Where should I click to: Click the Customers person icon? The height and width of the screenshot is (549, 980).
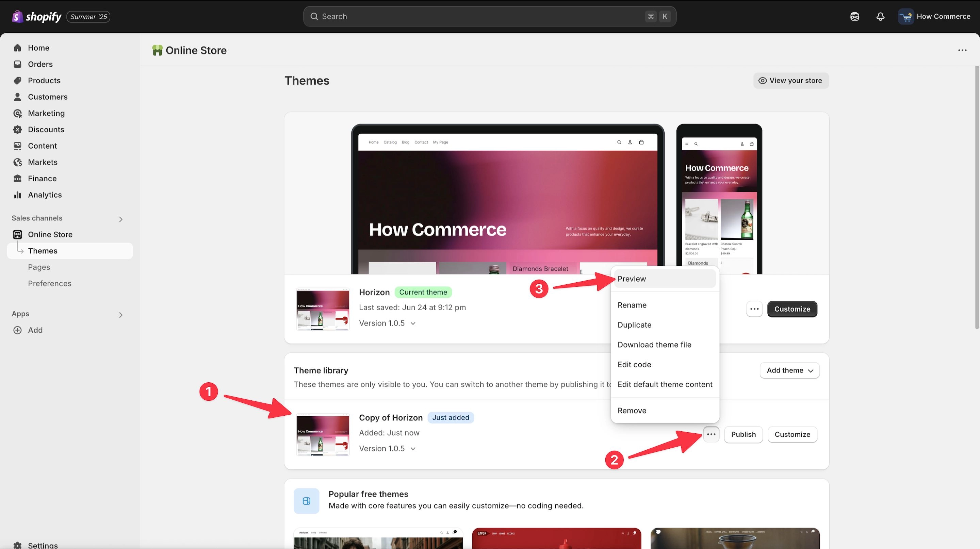click(x=17, y=97)
